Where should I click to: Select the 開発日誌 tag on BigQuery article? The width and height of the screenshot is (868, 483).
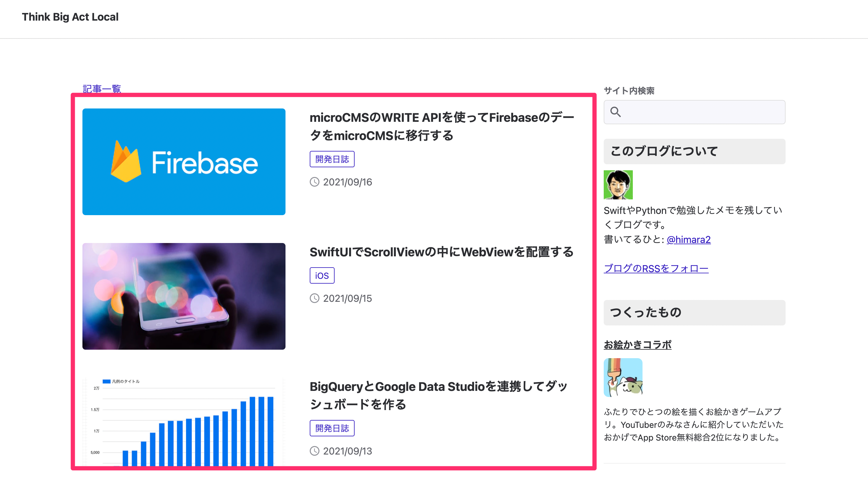(x=332, y=428)
